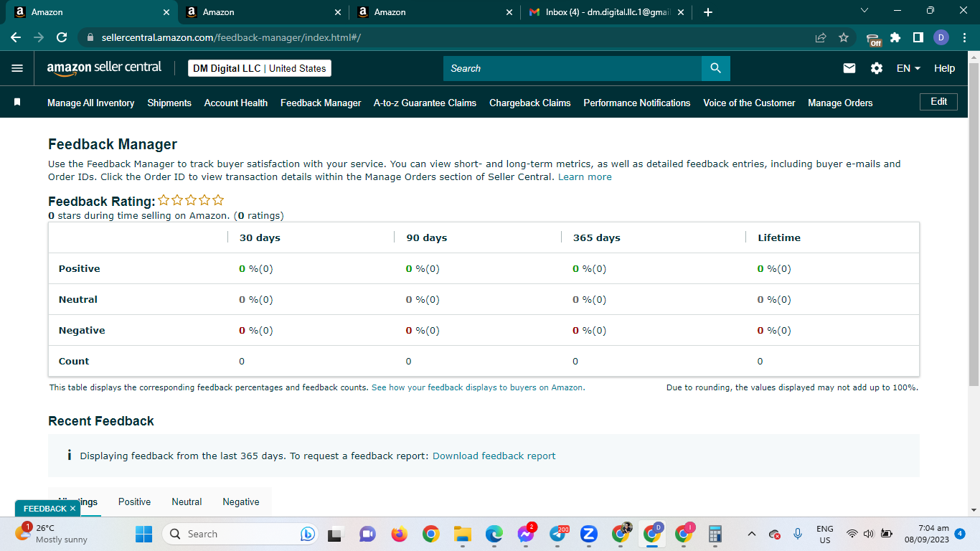Viewport: 980px width, 551px height.
Task: Close the Gmail Inbox tab
Action: click(681, 12)
